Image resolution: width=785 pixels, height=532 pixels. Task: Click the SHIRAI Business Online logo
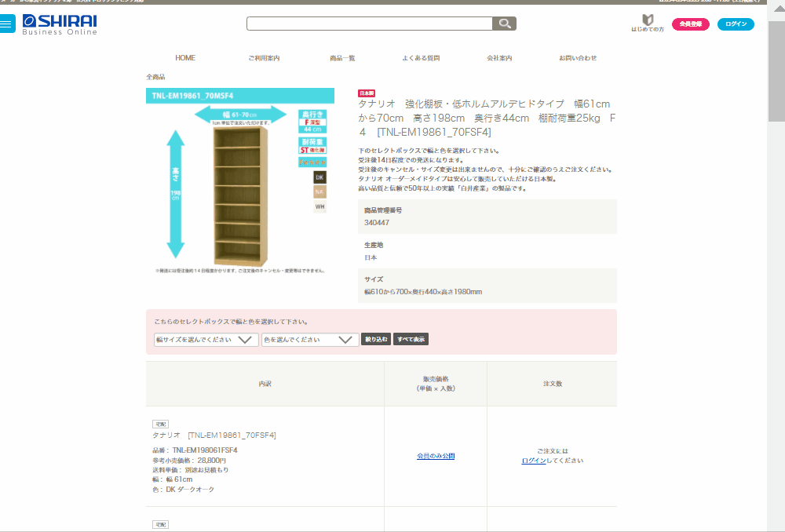(60, 24)
